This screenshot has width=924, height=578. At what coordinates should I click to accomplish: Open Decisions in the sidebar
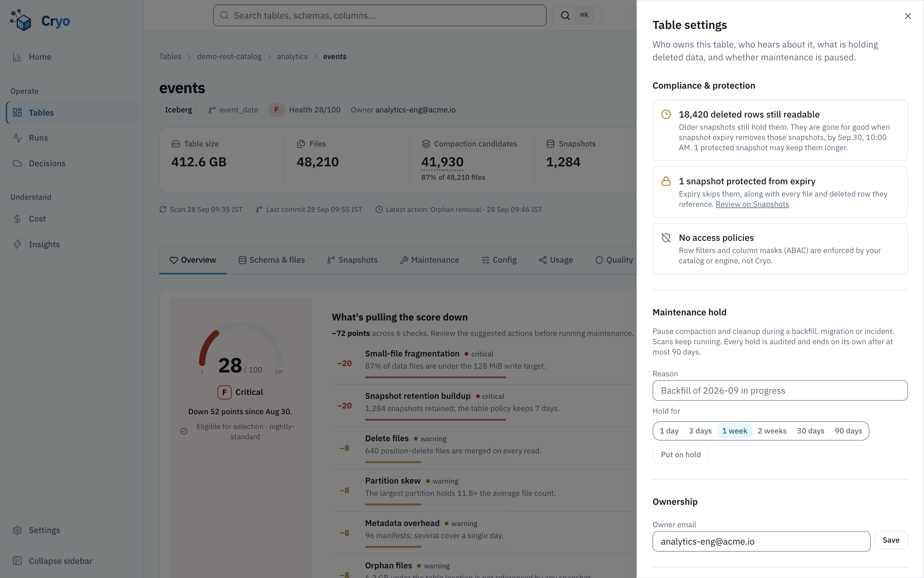click(x=72, y=163)
